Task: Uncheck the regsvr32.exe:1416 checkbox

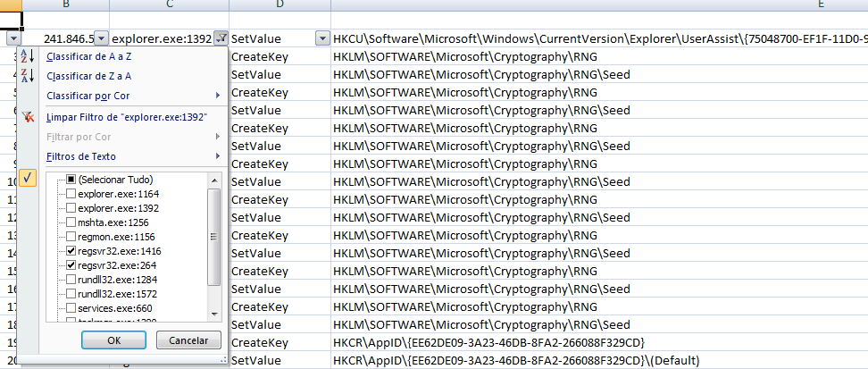Action: point(71,251)
